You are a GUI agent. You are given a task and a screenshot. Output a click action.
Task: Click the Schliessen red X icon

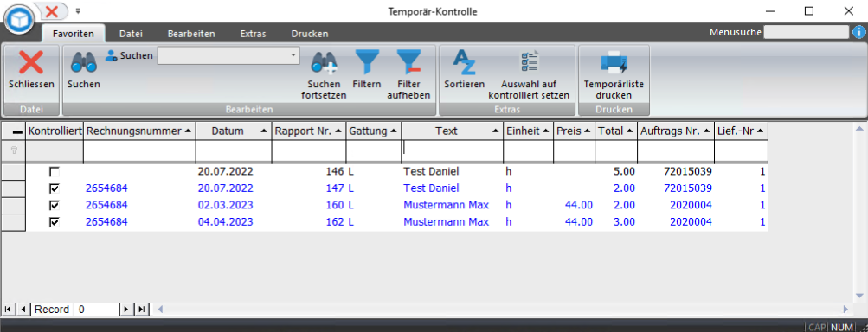[x=31, y=62]
